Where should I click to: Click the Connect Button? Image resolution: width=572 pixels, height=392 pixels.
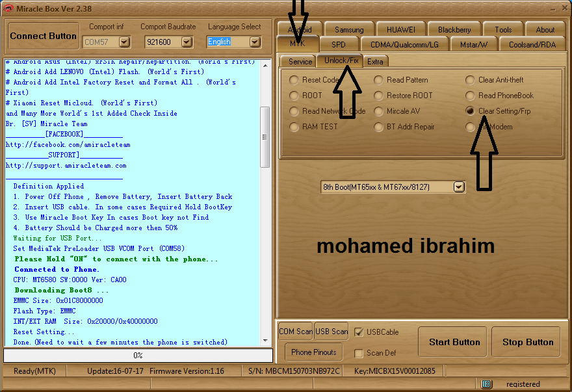[44, 36]
